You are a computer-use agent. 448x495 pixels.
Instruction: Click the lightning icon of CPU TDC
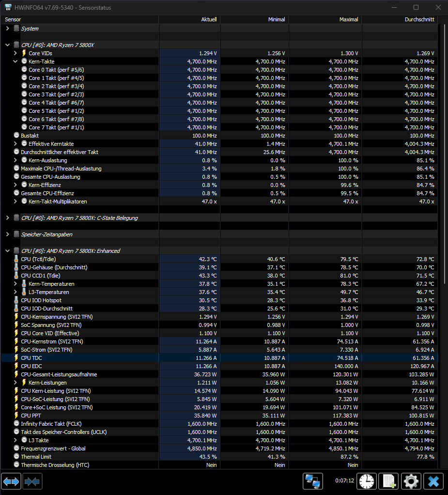tap(16, 357)
